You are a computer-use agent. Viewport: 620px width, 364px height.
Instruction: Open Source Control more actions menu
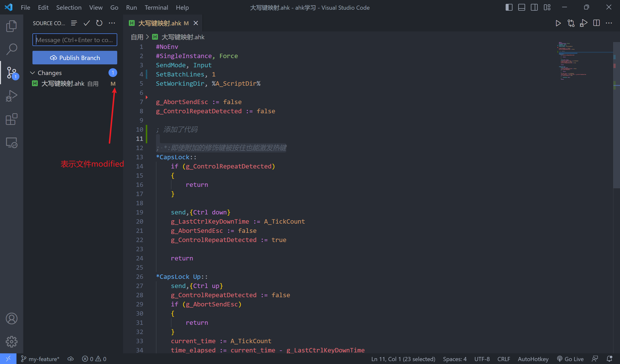click(112, 23)
